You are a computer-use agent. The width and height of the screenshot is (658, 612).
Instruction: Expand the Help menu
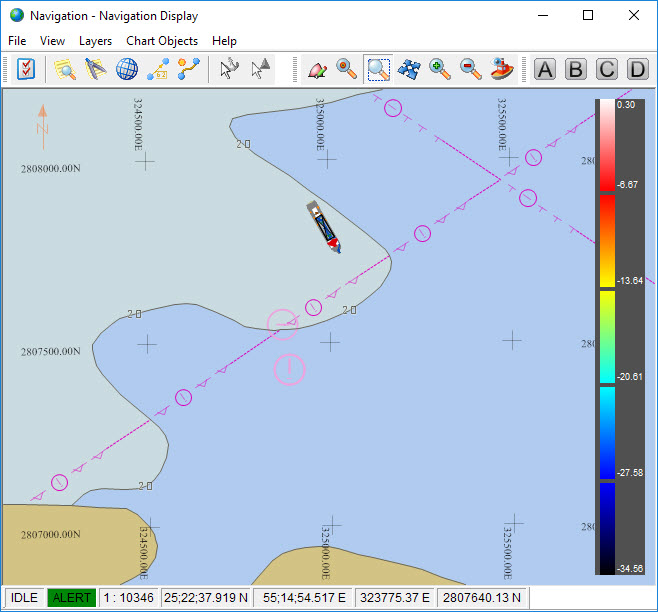coord(224,41)
